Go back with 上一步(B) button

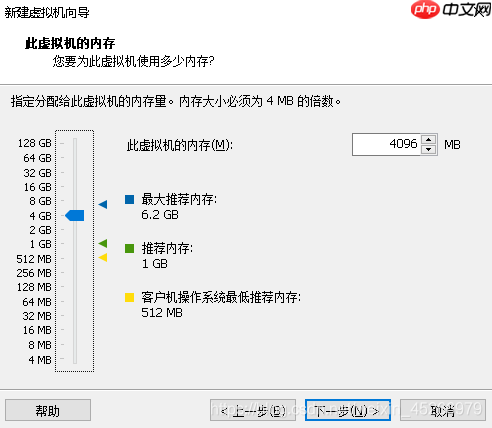(x=253, y=410)
